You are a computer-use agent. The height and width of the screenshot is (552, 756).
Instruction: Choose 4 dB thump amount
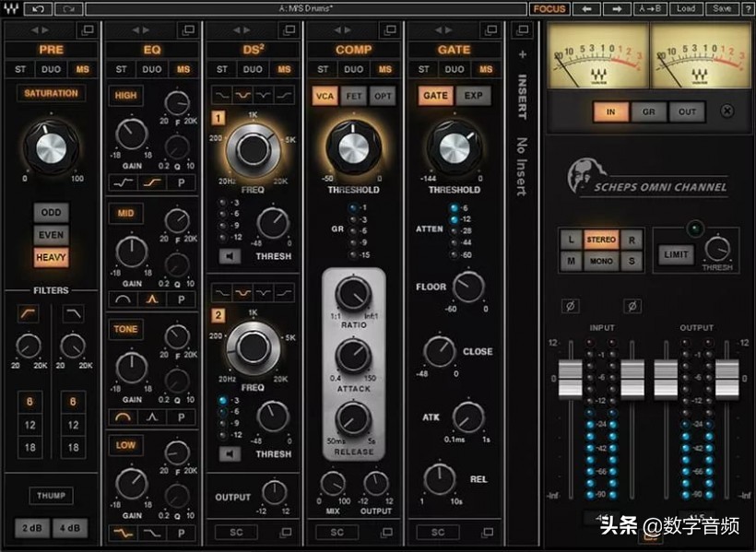70,528
